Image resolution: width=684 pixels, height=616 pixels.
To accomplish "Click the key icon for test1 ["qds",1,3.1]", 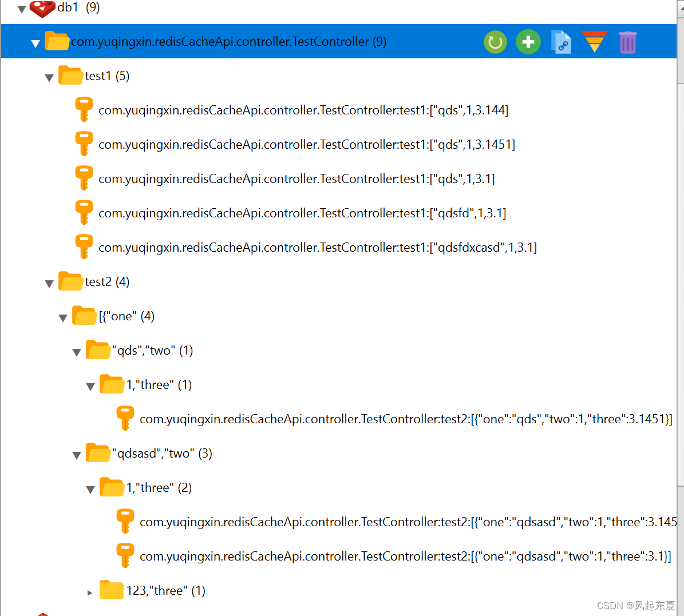I will click(x=84, y=178).
